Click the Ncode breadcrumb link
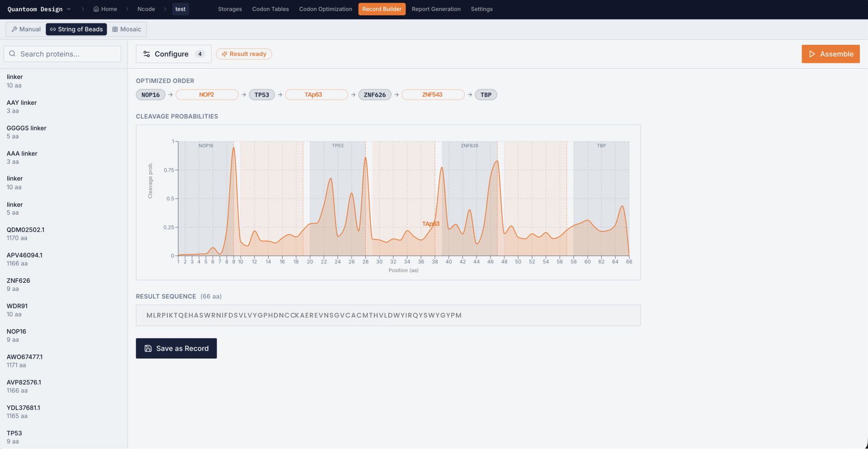 146,9
